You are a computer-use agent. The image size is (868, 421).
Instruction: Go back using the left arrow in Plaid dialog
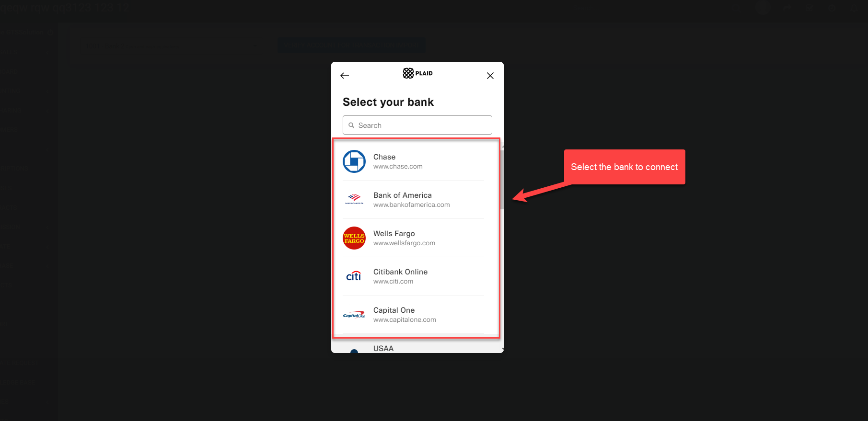point(345,76)
